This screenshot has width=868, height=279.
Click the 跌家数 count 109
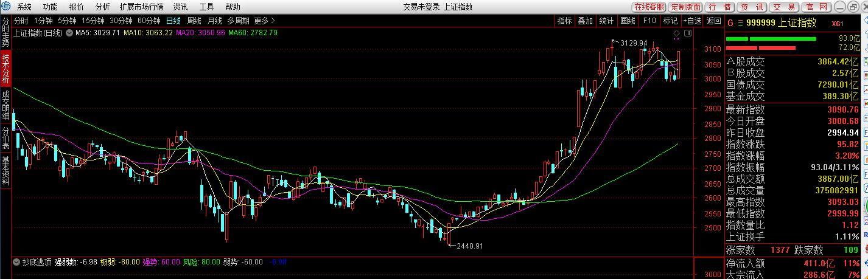click(x=850, y=250)
